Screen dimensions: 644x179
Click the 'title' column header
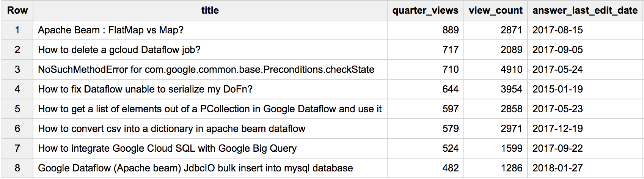pyautogui.click(x=210, y=10)
